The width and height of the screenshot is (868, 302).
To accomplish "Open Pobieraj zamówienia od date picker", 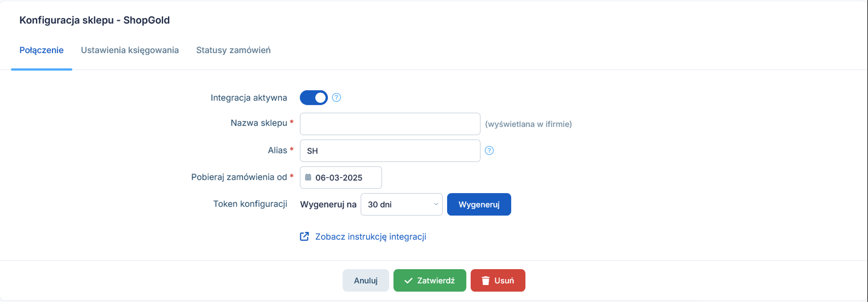I will pos(341,177).
